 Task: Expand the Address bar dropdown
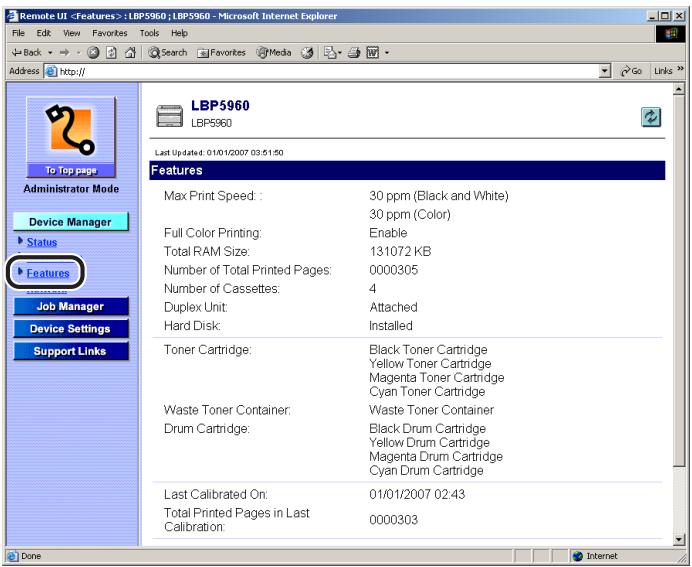(x=605, y=71)
